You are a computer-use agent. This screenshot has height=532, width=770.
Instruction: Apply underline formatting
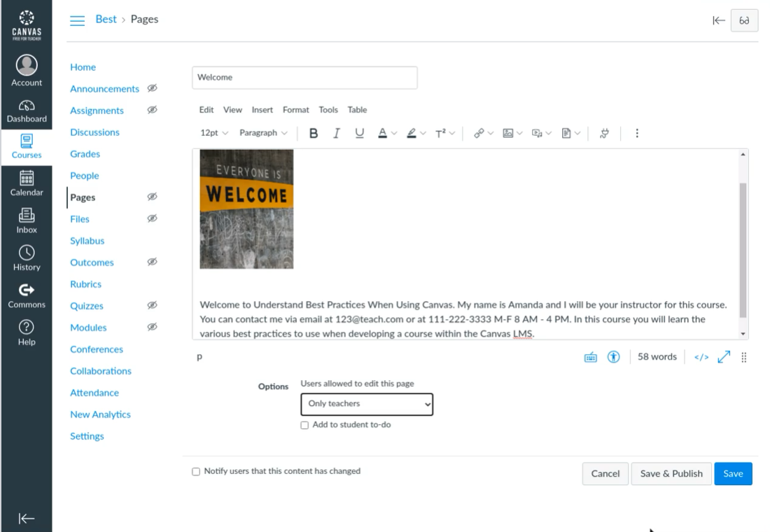pyautogui.click(x=360, y=133)
